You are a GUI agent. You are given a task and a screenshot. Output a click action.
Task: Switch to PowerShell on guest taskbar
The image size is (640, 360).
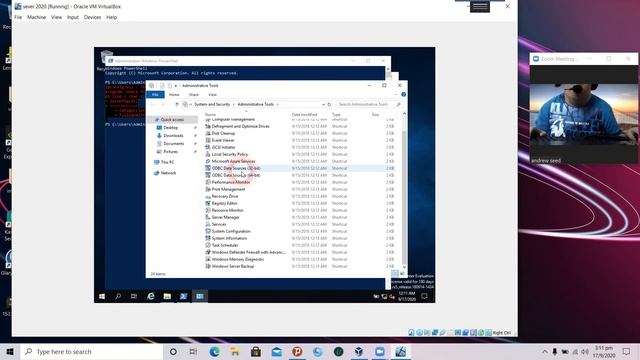tap(183, 296)
